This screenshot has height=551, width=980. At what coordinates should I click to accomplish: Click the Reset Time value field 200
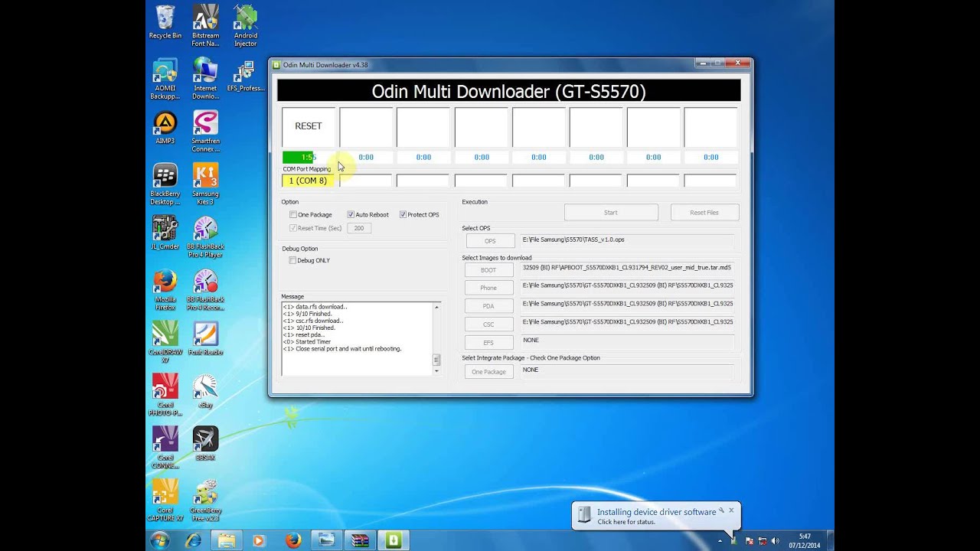tap(359, 228)
